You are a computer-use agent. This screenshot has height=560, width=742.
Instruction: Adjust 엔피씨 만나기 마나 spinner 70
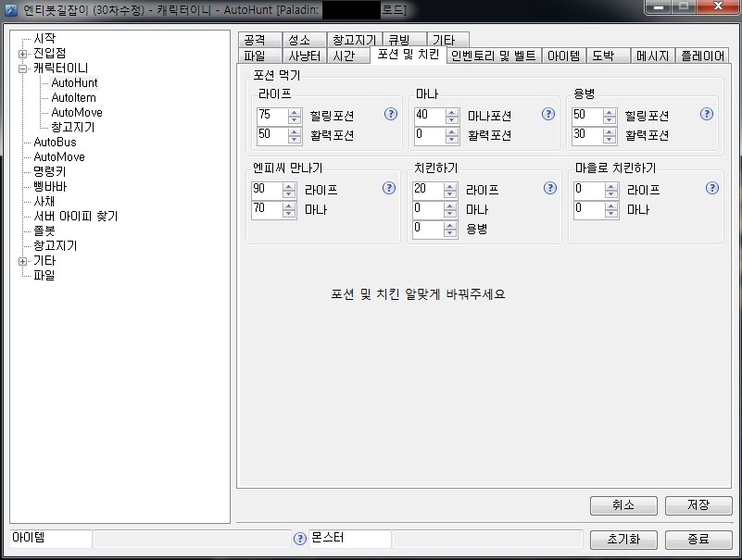click(274, 209)
